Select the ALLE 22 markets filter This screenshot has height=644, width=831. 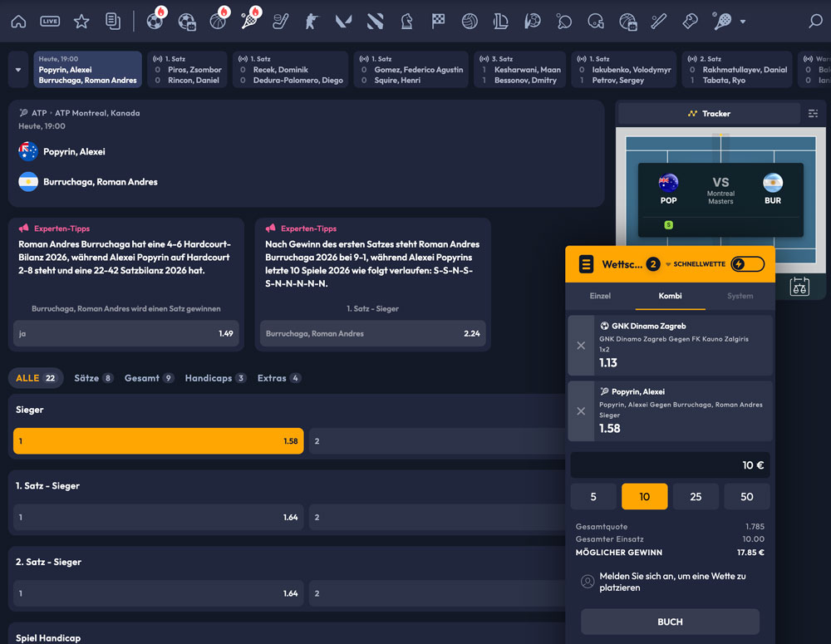point(36,378)
